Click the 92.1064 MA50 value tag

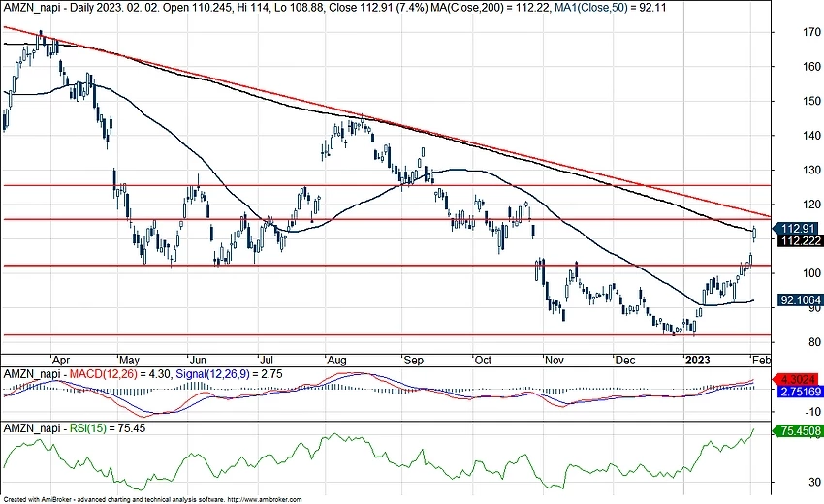pos(799,300)
